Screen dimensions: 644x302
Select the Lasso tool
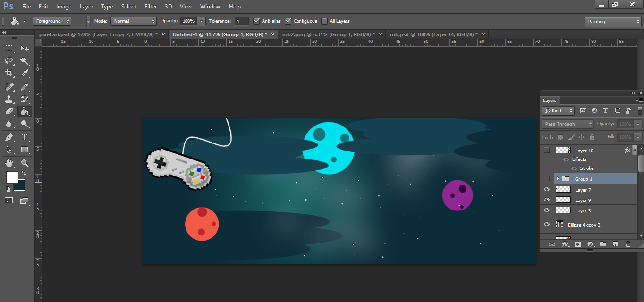(x=9, y=61)
